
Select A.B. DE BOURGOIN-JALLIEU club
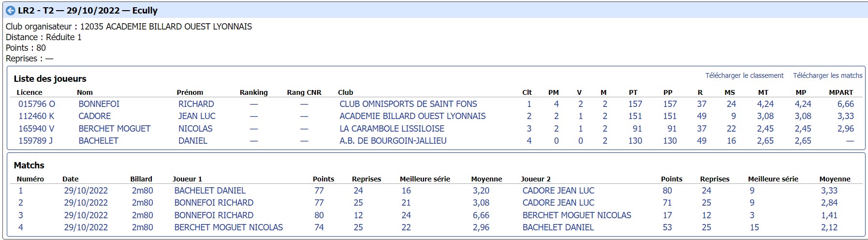click(393, 141)
